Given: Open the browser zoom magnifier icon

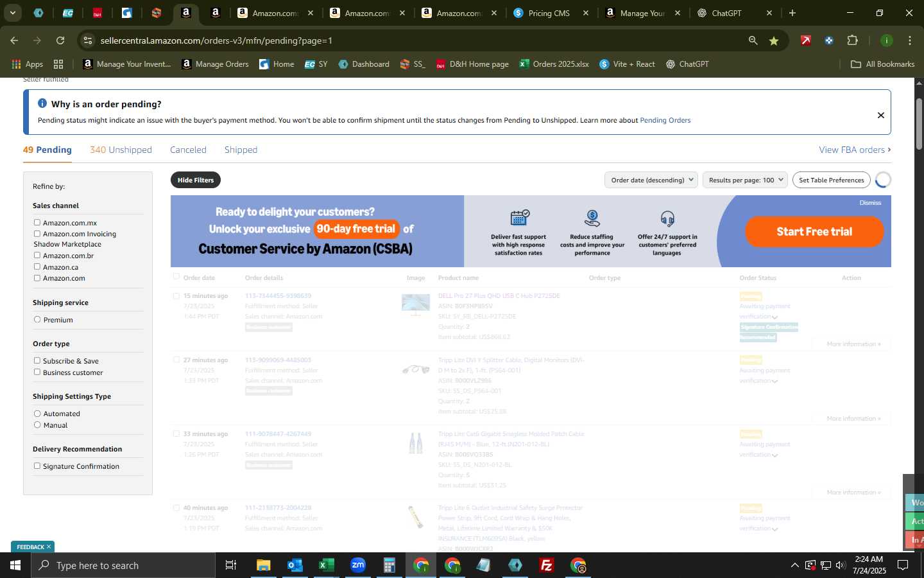Looking at the screenshot, I should coord(753,40).
